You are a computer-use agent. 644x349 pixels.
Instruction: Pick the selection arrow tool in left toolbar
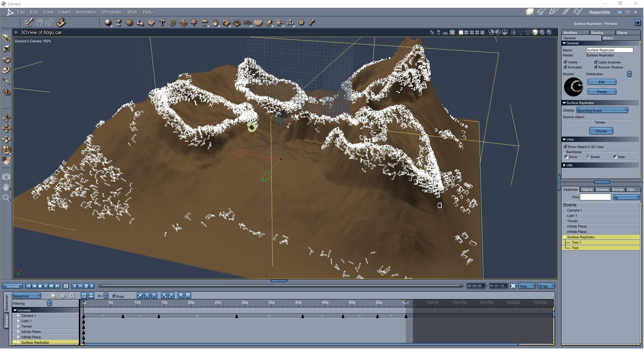click(x=6, y=38)
